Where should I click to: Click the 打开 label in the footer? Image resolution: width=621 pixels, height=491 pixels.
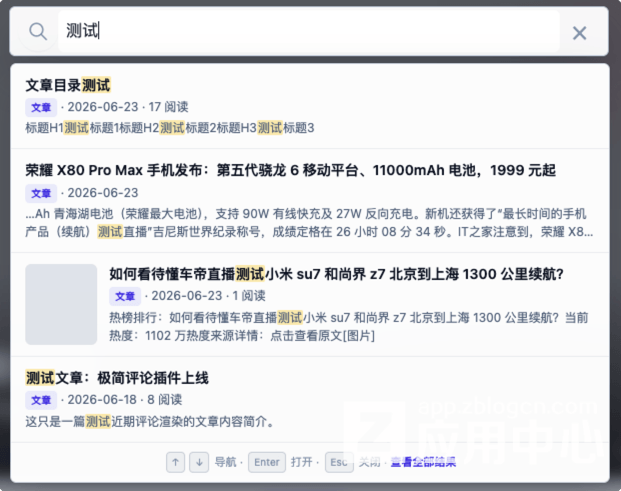(x=301, y=462)
